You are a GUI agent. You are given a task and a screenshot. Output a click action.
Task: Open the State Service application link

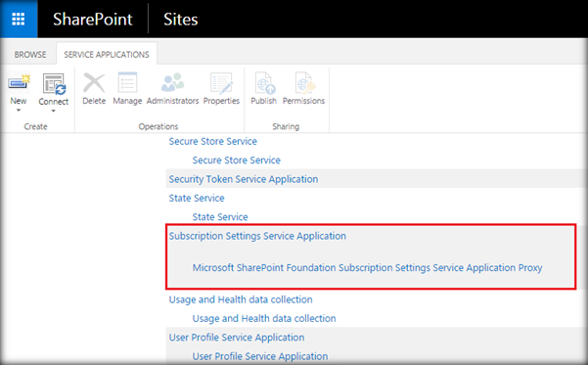pos(197,198)
